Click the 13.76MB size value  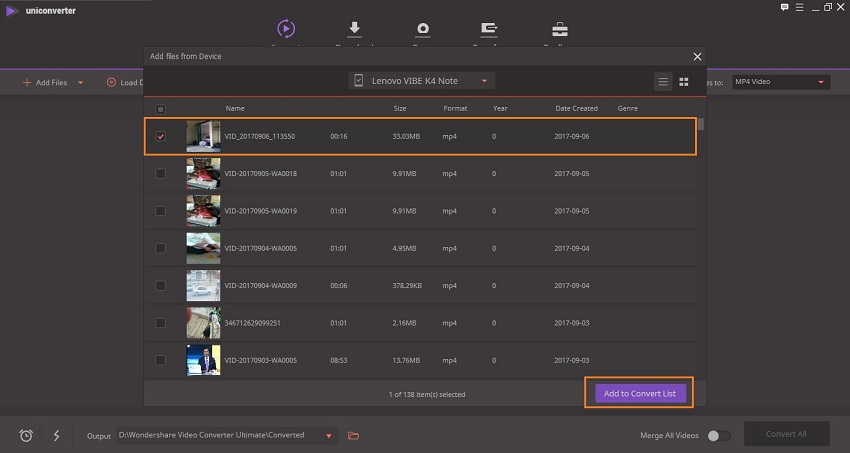(x=404, y=360)
